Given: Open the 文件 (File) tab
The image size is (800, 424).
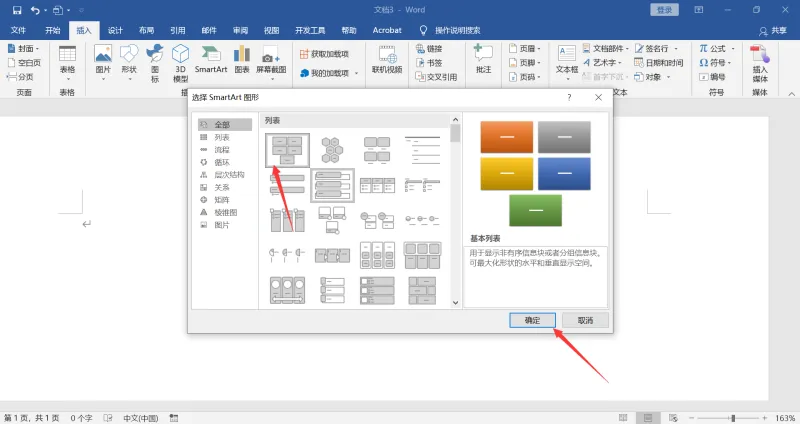Looking at the screenshot, I should coord(18,30).
